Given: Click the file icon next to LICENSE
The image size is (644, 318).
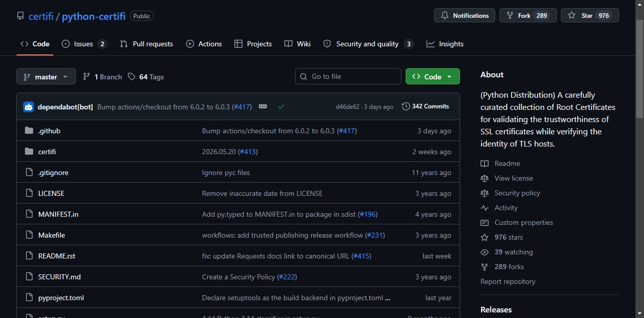Looking at the screenshot, I should 29,193.
